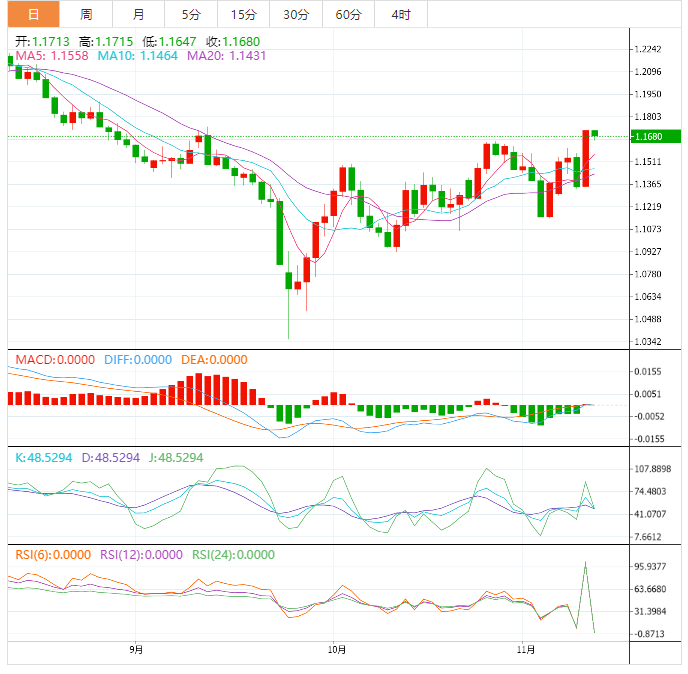This screenshot has height=674, width=688.
Task: Click the 1.2242 price axis label
Action: tap(648, 49)
